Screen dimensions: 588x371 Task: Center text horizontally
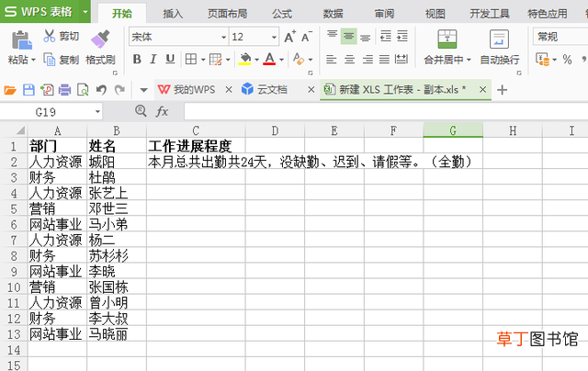pyautogui.click(x=349, y=59)
